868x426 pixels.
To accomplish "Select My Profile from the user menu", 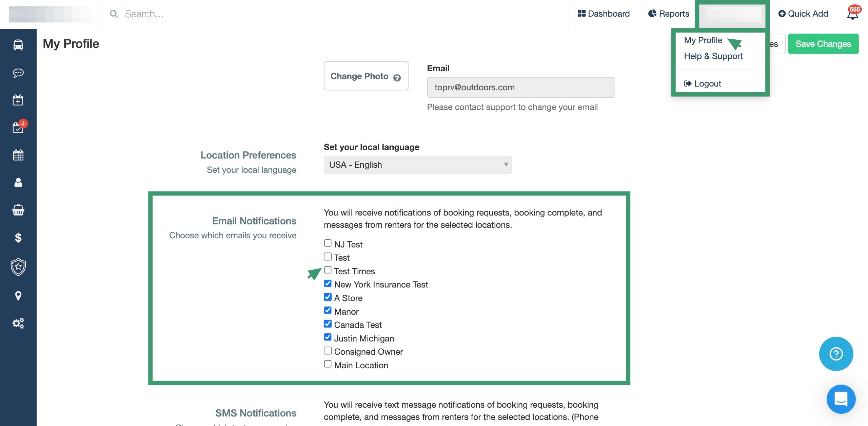I will [x=703, y=40].
